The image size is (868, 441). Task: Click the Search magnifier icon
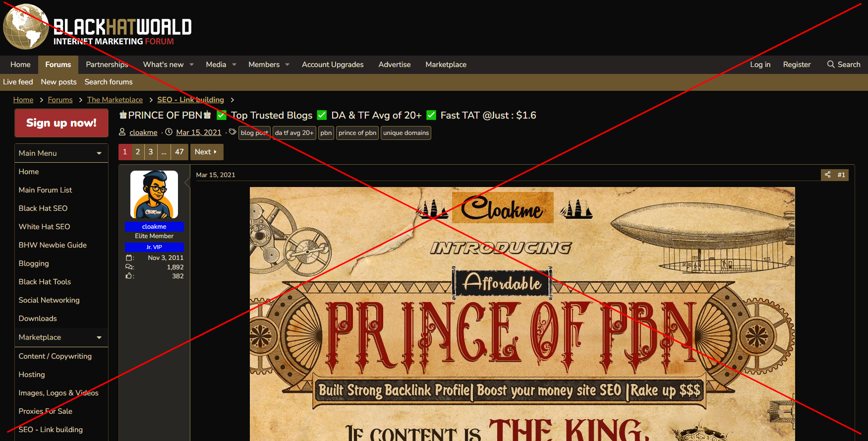tap(831, 64)
